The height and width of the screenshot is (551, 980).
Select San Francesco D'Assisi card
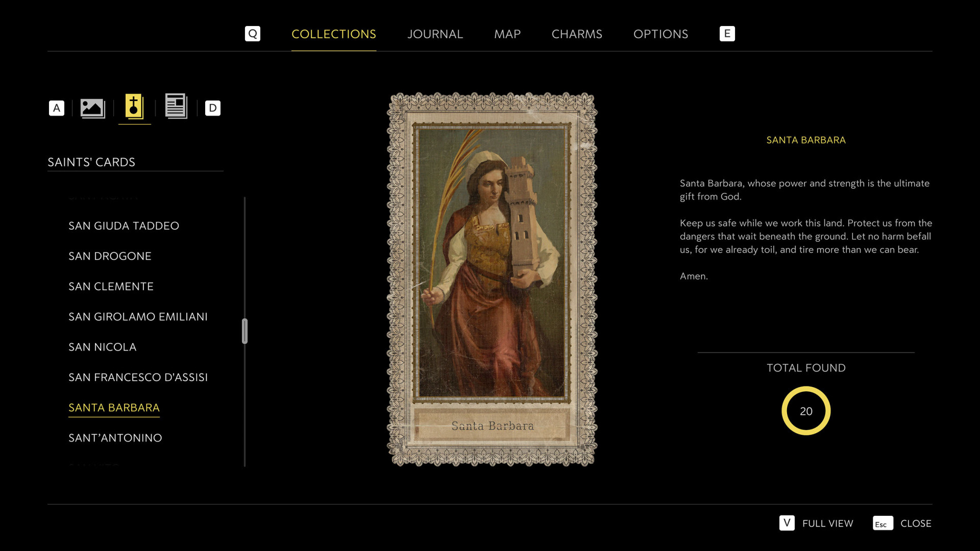click(138, 378)
